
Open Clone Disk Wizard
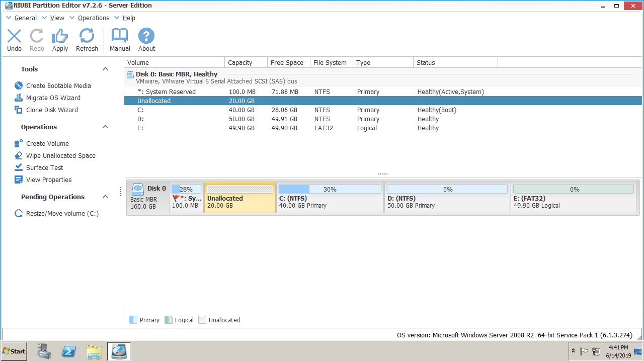tap(52, 110)
